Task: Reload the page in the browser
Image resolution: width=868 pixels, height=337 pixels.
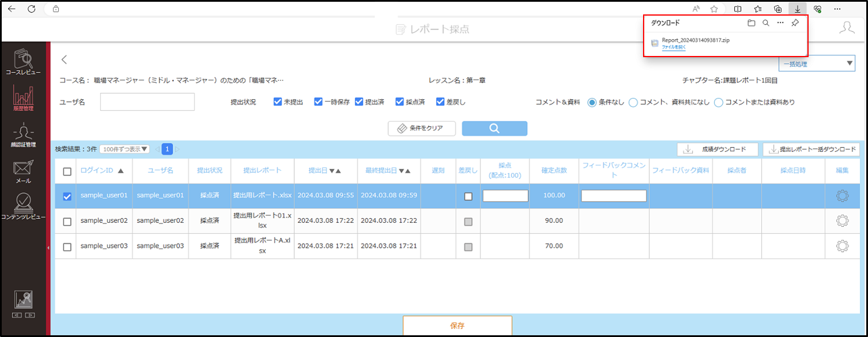Action: point(32,9)
